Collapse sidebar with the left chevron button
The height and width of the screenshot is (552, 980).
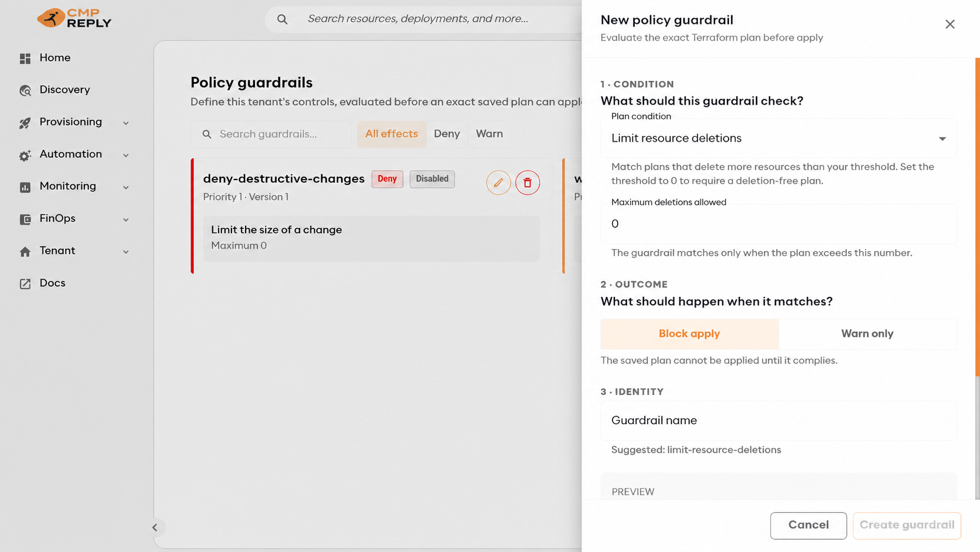[155, 527]
